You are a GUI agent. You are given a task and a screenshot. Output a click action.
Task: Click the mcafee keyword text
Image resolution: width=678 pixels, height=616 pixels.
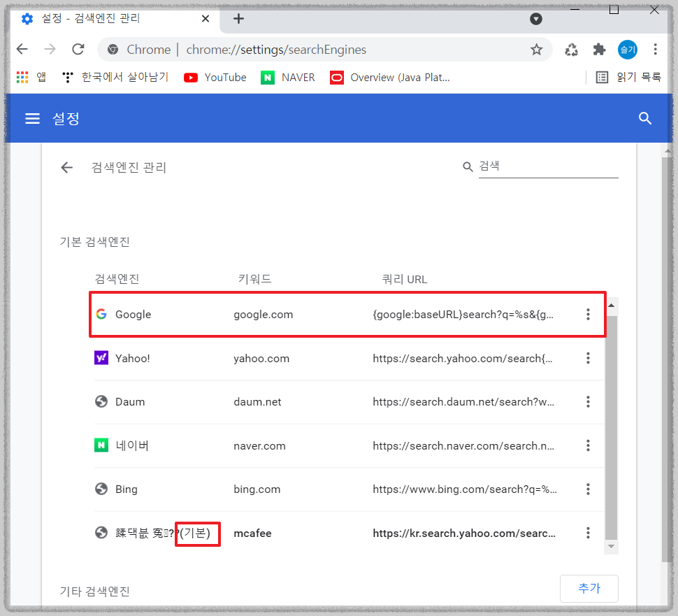252,533
